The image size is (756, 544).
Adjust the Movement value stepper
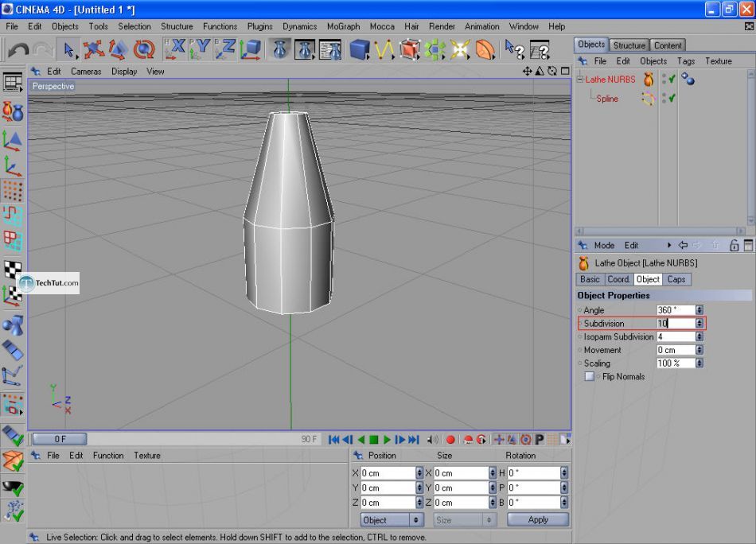pyautogui.click(x=699, y=350)
